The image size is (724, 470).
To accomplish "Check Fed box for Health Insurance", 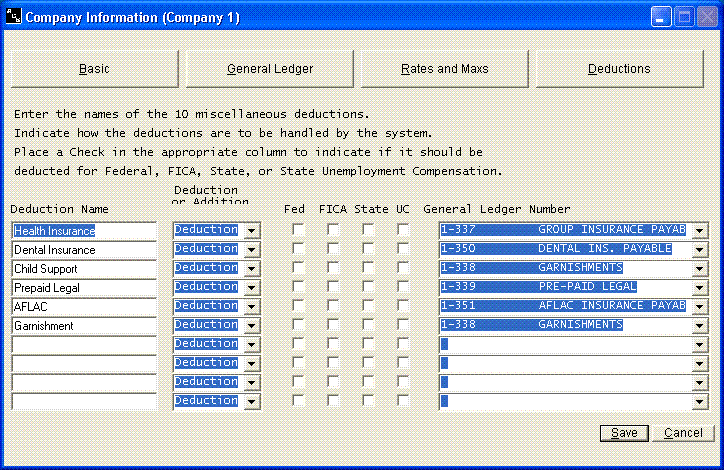I will (298, 230).
